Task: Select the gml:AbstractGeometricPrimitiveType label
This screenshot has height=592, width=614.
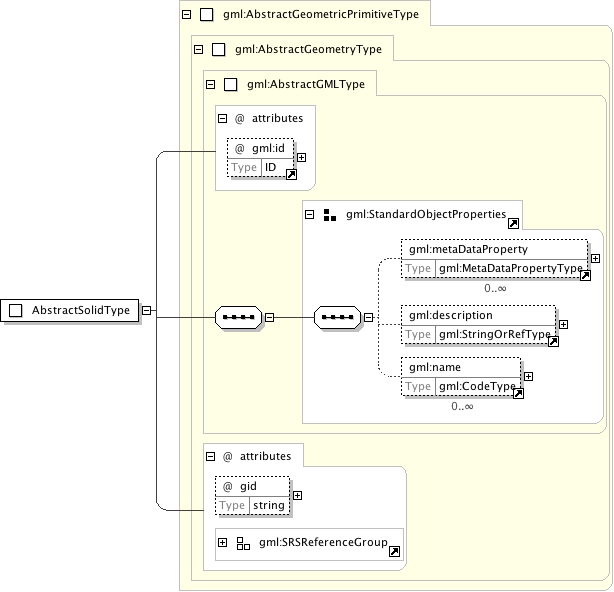Action: click(321, 14)
